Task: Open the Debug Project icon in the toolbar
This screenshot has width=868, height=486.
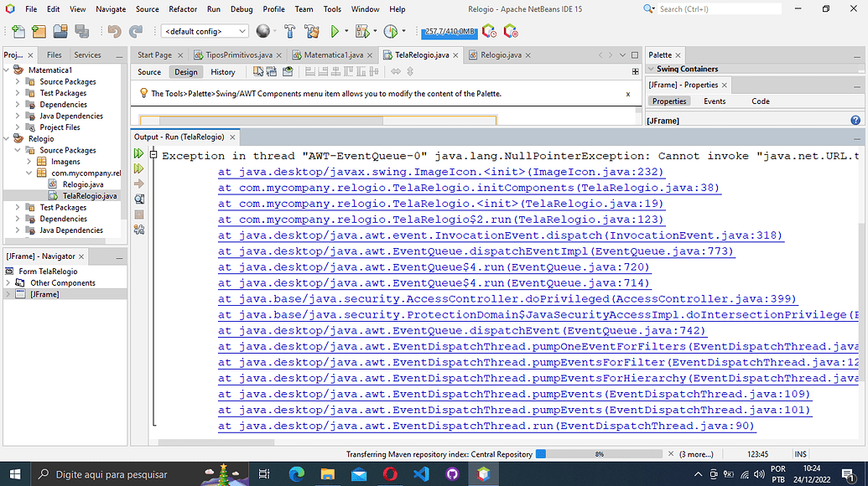Action: (361, 29)
